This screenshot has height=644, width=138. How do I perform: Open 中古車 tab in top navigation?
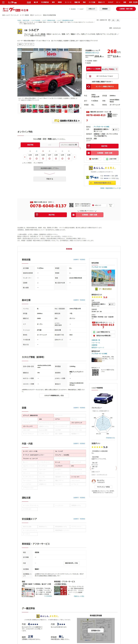coord(29,2)
